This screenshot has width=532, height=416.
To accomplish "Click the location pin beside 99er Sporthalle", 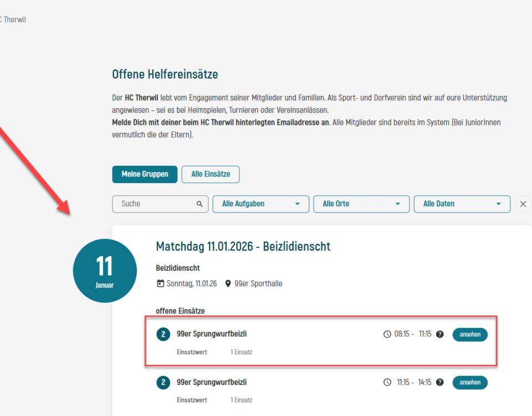I will [x=228, y=283].
